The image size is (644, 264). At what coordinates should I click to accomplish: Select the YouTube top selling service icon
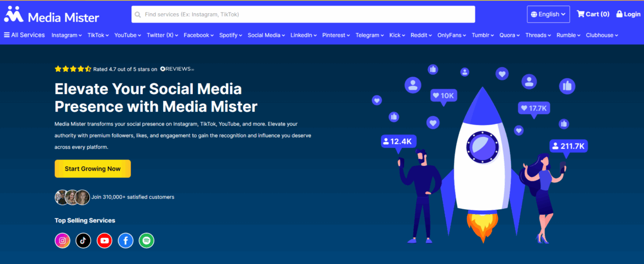click(104, 240)
